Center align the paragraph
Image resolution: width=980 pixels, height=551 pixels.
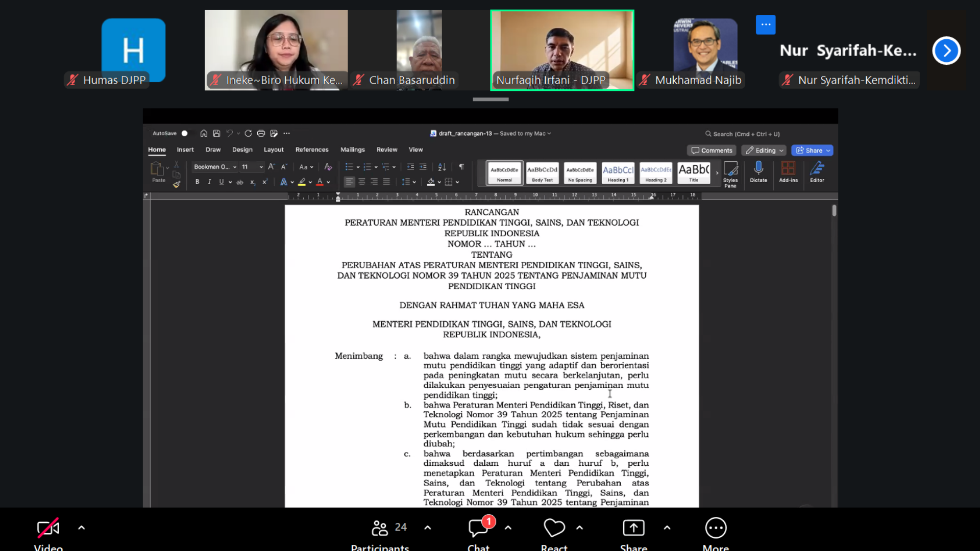coord(362,182)
